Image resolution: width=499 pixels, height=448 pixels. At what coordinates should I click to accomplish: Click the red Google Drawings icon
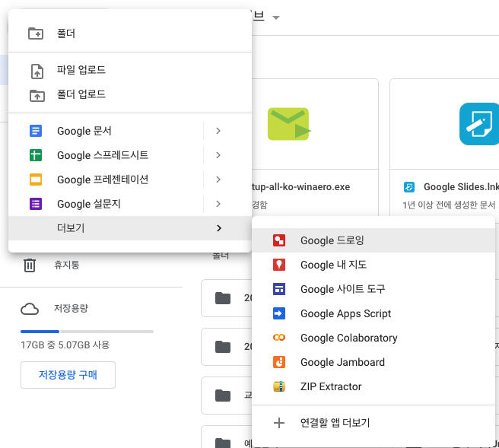[279, 240]
